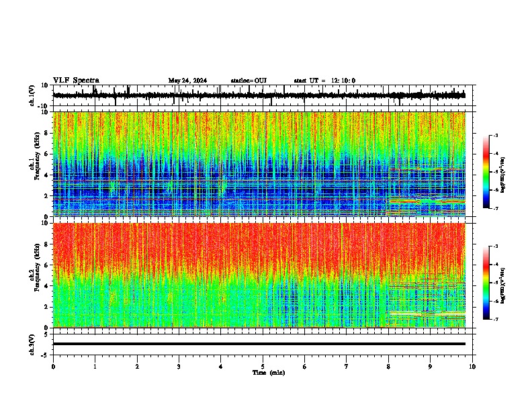
Task: Click the ch.1 spectrogram color scale bar
Action: pos(486,172)
